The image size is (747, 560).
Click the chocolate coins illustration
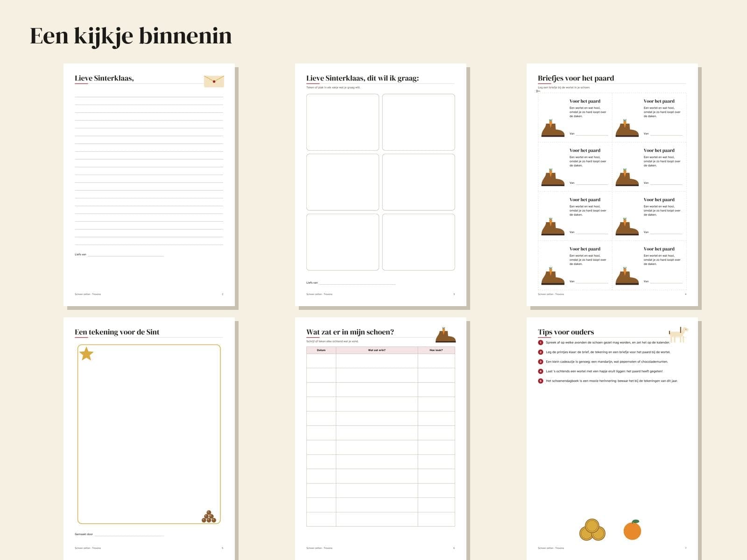[x=592, y=530]
